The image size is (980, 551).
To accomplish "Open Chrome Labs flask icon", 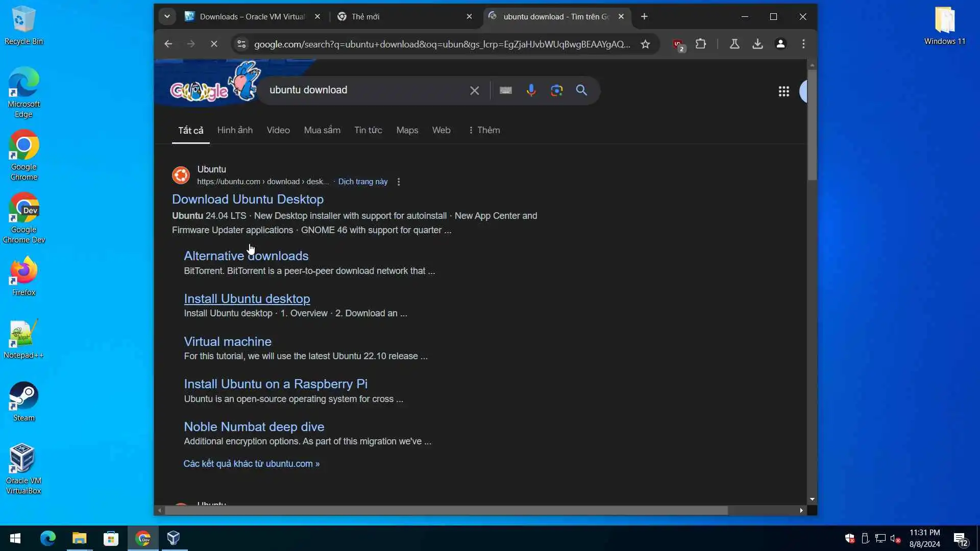I will (734, 44).
